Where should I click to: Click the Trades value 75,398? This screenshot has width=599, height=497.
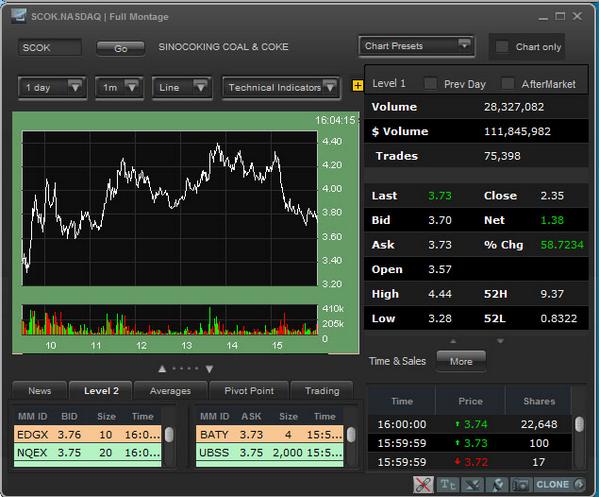click(x=502, y=156)
